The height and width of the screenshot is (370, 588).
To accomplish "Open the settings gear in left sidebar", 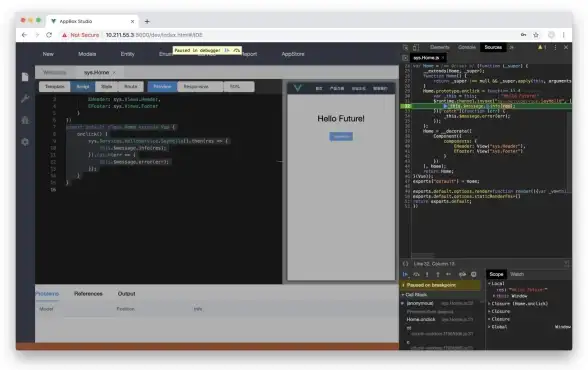I will [25, 142].
